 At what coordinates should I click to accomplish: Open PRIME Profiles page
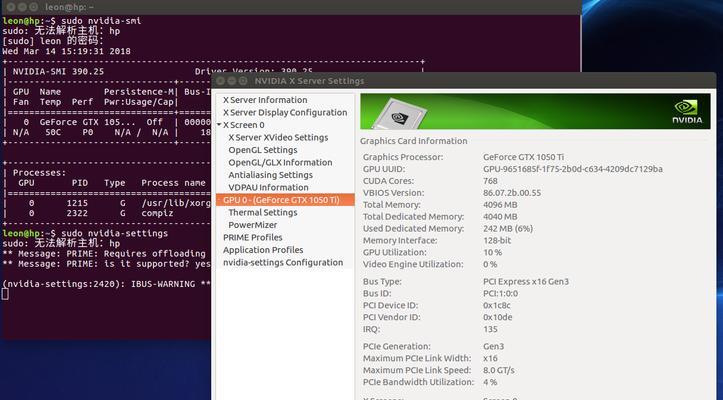(x=252, y=237)
